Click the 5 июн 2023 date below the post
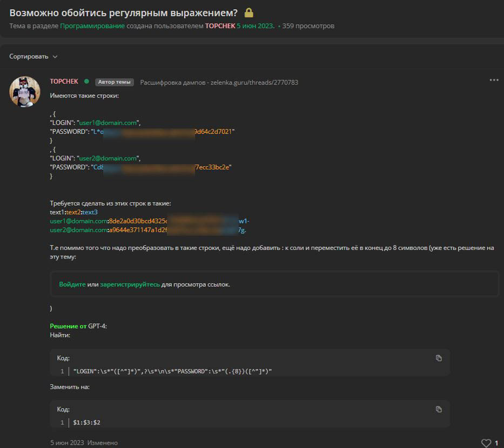 (67, 443)
